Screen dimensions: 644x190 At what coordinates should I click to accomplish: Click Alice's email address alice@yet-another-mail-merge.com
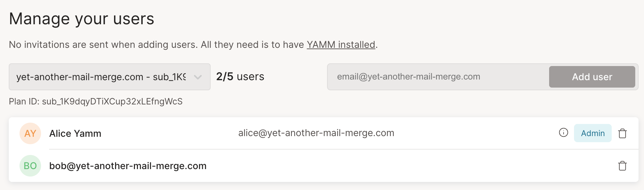(x=316, y=133)
